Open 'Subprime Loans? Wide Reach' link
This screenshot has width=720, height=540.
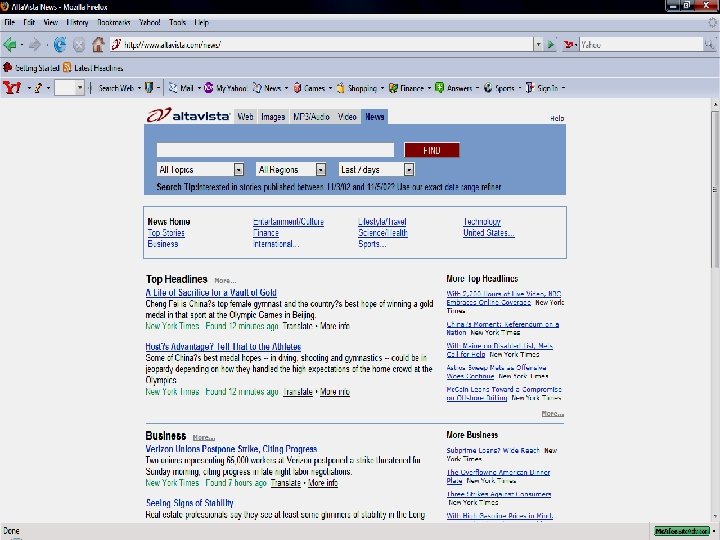click(x=493, y=450)
